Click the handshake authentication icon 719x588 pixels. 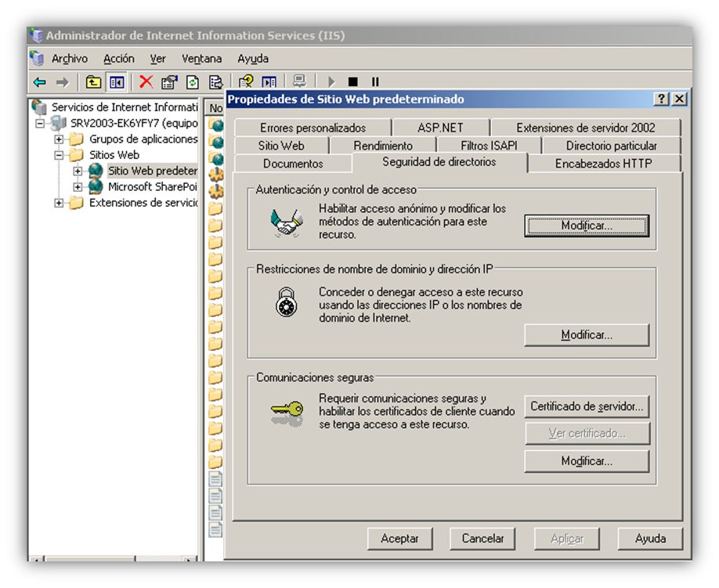pyautogui.click(x=287, y=222)
